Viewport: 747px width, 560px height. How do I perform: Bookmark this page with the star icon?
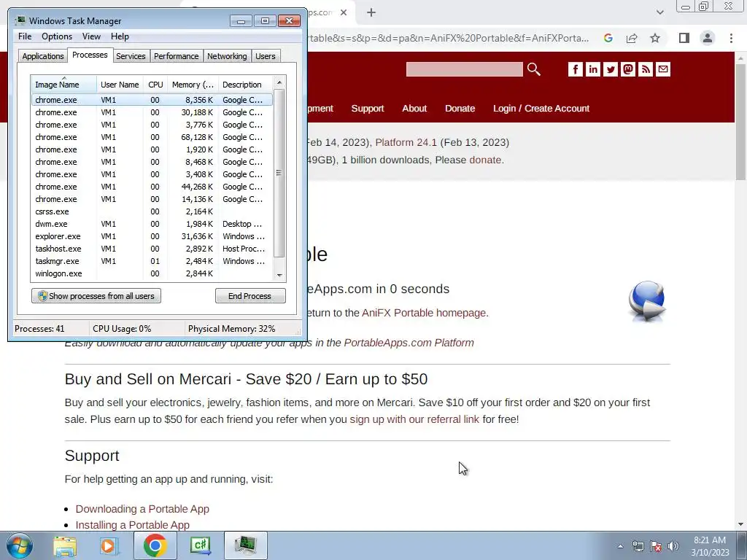pyautogui.click(x=655, y=38)
